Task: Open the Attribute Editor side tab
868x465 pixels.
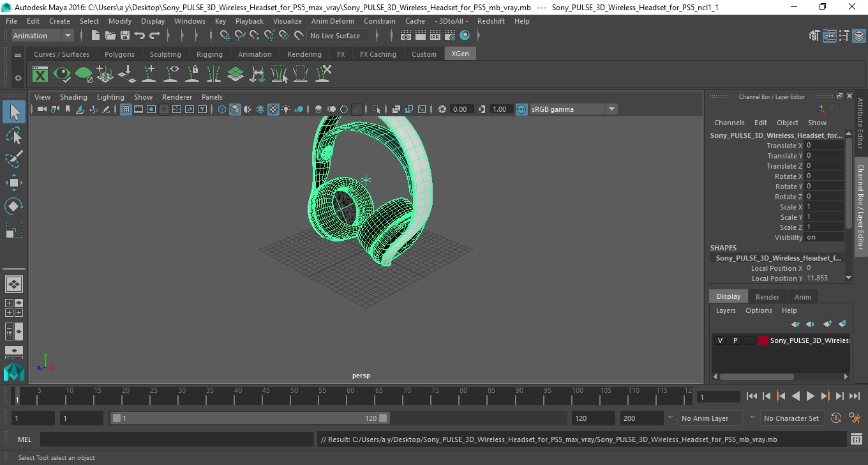Action: 860,123
